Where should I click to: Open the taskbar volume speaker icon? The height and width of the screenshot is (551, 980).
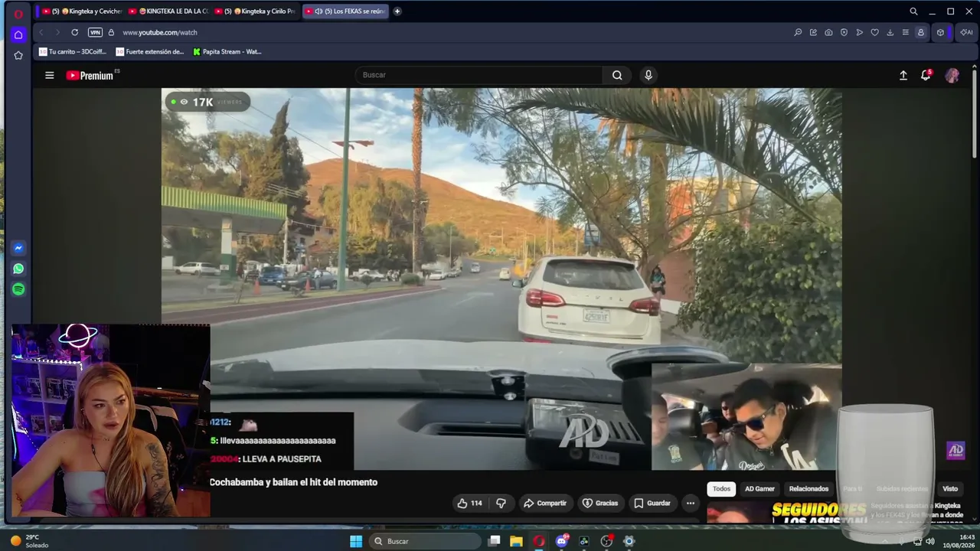point(929,541)
